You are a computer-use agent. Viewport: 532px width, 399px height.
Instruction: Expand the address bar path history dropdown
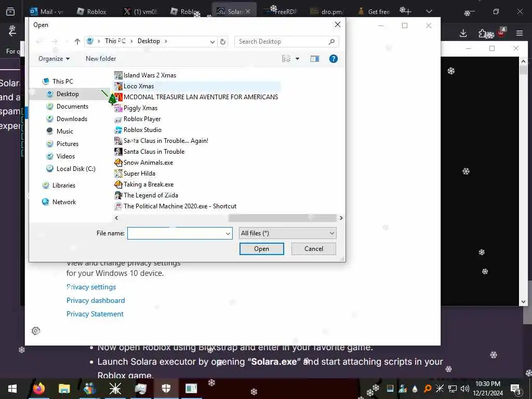[x=212, y=42]
